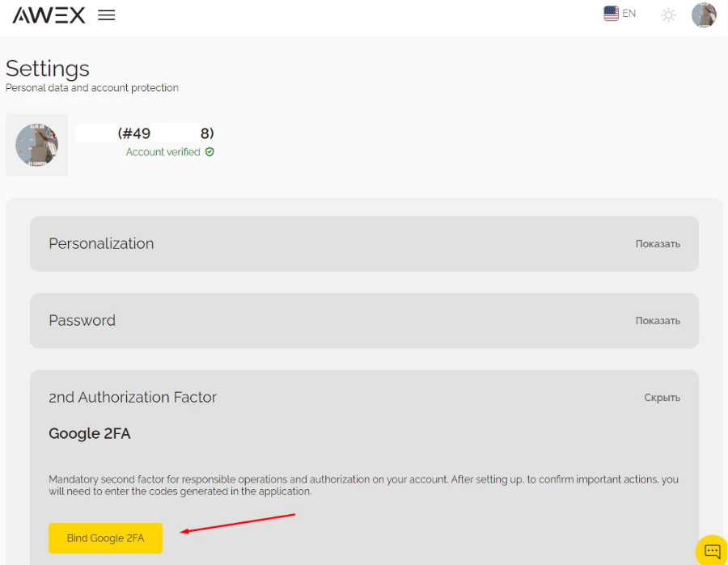Screen dimensions: 728x565
Task: Click the green verified shield icon
Action: pyautogui.click(x=210, y=152)
